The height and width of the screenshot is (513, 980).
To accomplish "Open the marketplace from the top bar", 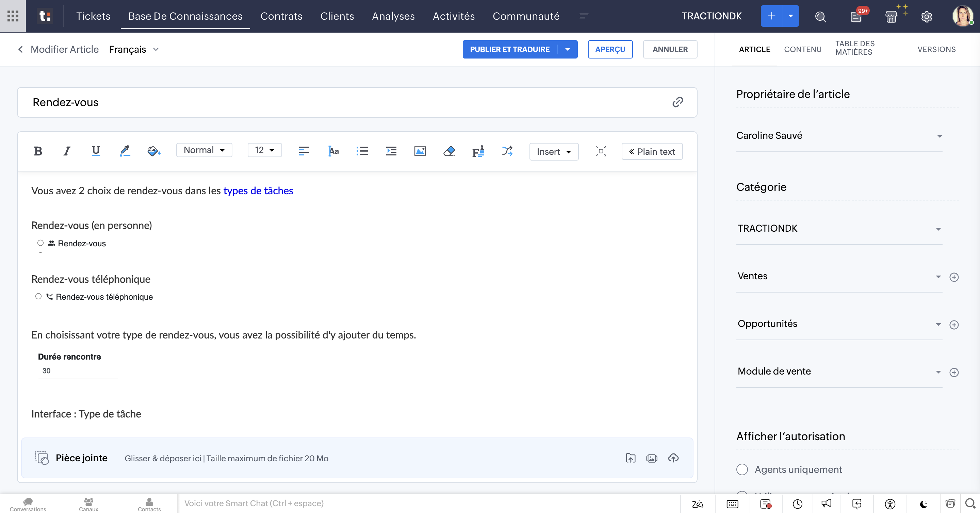I will coord(892,16).
